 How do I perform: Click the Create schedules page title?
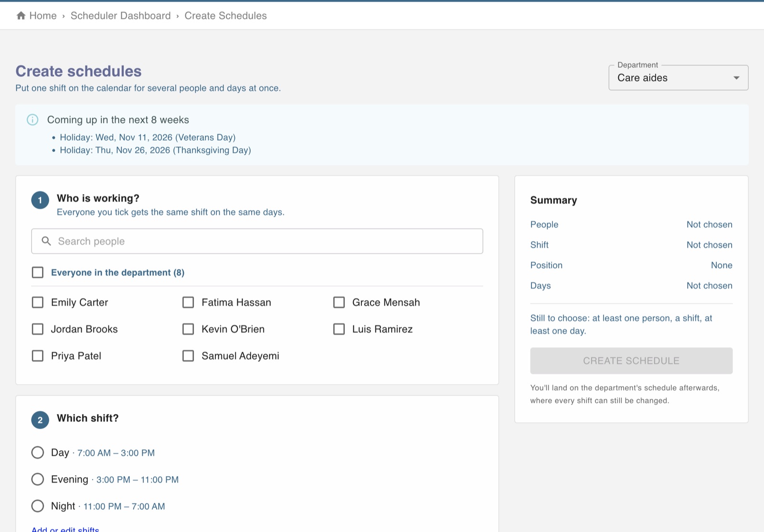point(78,71)
